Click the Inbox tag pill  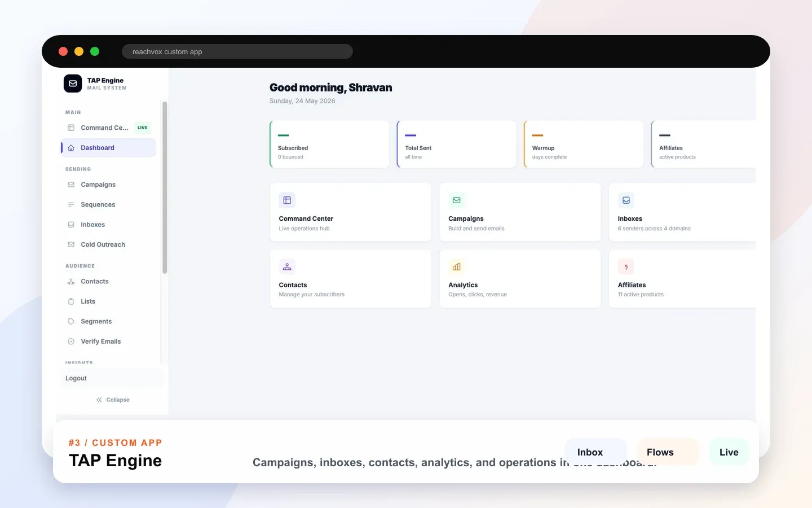(x=595, y=452)
